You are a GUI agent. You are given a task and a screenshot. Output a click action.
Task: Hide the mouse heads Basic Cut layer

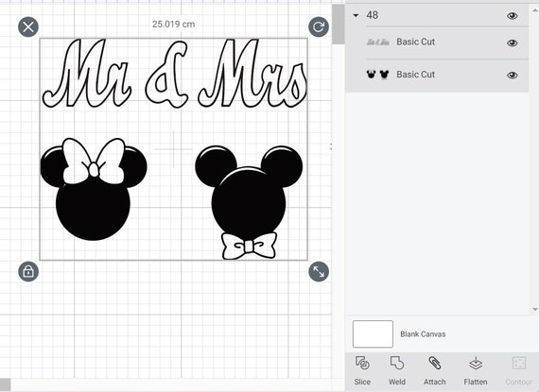pos(513,76)
